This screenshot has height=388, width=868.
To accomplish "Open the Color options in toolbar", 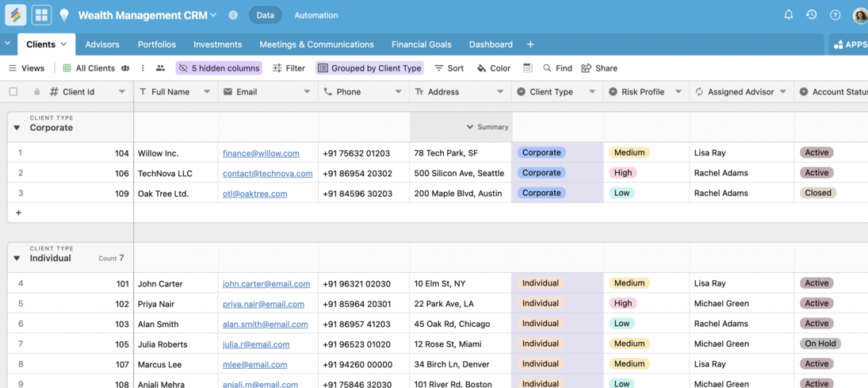I will click(x=493, y=68).
